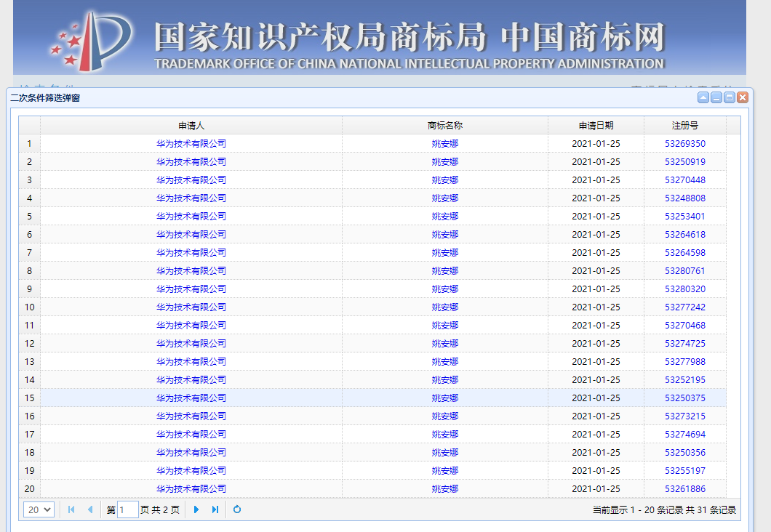Image resolution: width=771 pixels, height=532 pixels.
Task: Open registration number 53280320
Action: click(685, 289)
